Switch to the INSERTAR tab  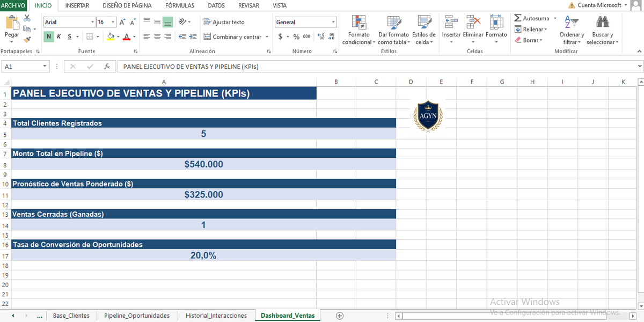77,5
